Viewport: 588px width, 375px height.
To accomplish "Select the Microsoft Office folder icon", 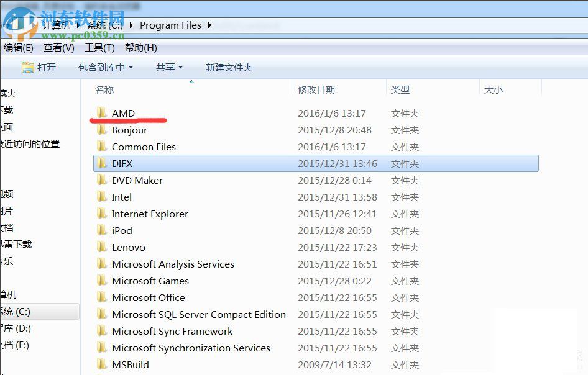I will click(x=102, y=297).
